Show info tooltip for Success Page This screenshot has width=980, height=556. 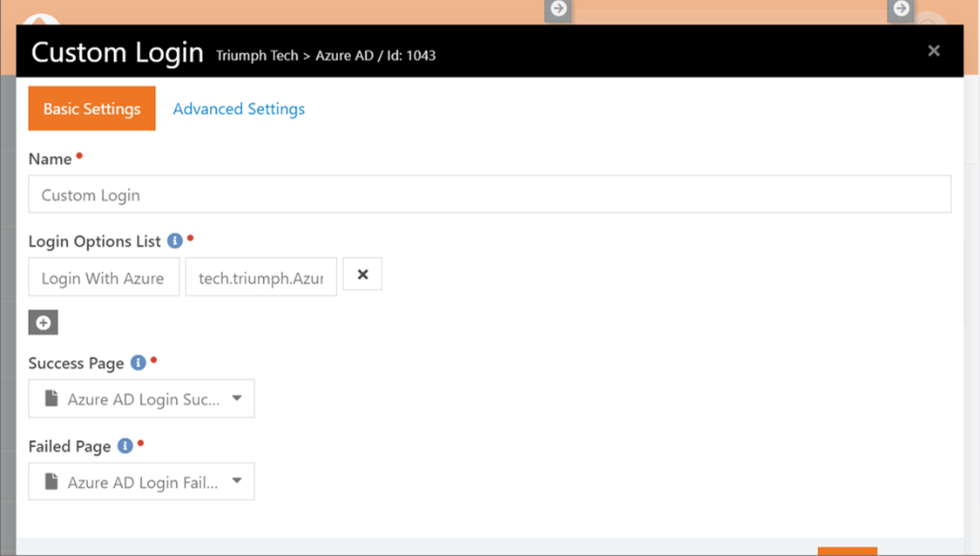[x=139, y=363]
